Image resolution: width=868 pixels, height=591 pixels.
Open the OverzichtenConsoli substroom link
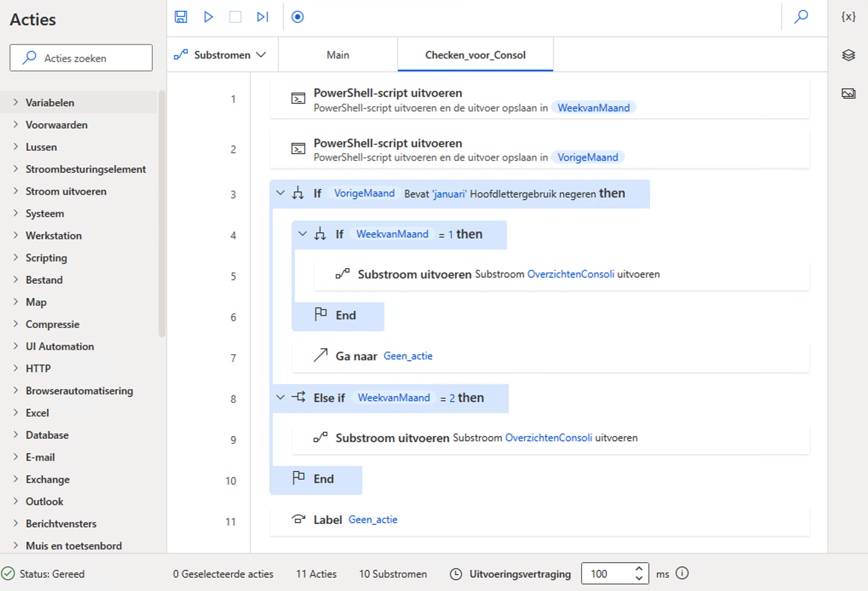(x=571, y=274)
